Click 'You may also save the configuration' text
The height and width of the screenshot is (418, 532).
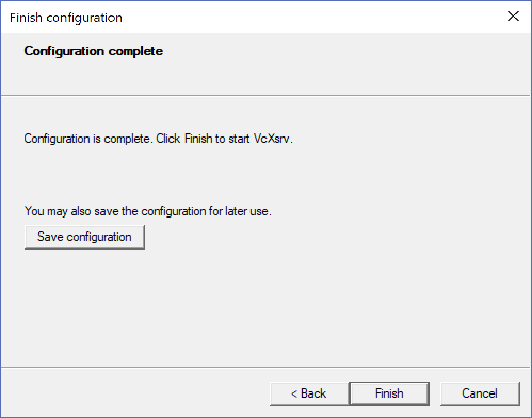coord(116,211)
